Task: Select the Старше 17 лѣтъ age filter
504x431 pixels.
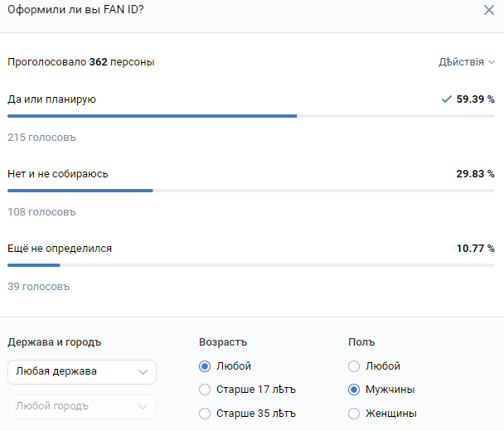Action: (x=205, y=390)
